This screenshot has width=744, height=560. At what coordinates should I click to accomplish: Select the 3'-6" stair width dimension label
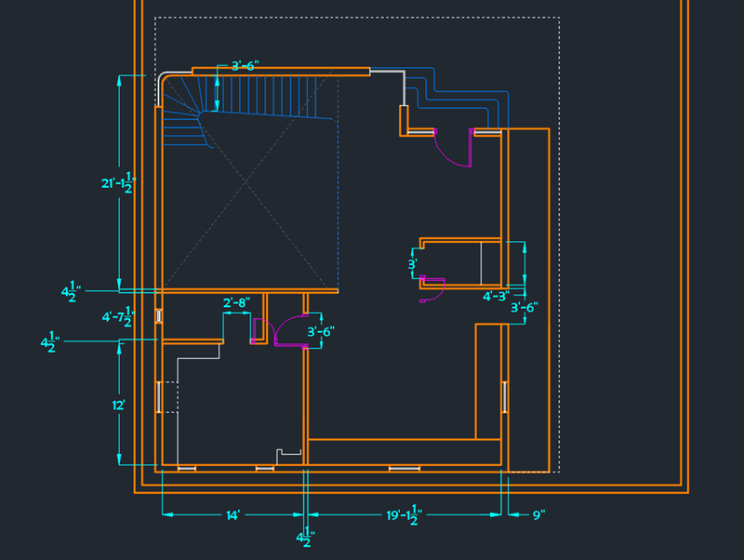tap(246, 66)
